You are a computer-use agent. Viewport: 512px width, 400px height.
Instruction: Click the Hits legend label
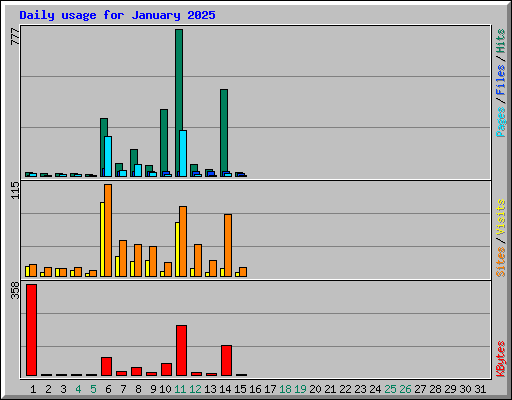(500, 41)
